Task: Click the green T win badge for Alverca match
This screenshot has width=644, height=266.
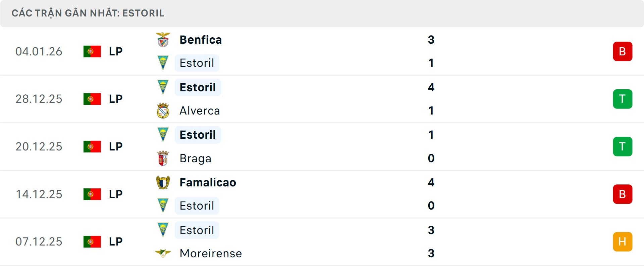Action: (x=623, y=99)
